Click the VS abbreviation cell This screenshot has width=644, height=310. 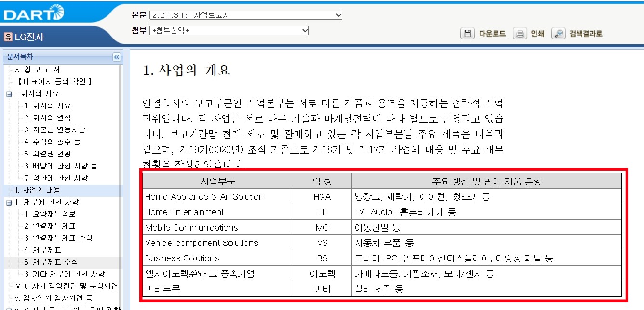pos(322,243)
